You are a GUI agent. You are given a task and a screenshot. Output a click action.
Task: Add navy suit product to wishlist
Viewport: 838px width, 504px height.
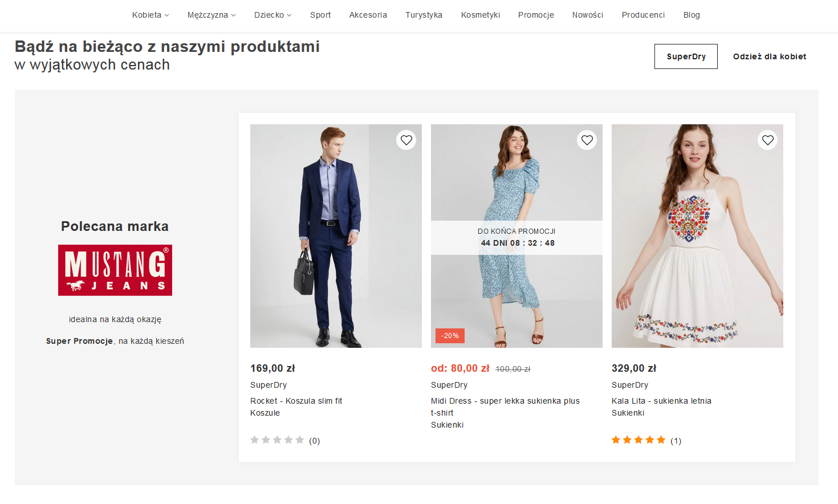(x=406, y=140)
